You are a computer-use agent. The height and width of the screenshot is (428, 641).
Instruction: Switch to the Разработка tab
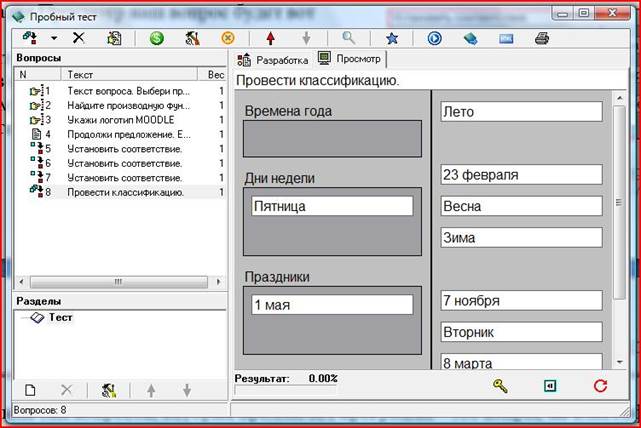(273, 60)
